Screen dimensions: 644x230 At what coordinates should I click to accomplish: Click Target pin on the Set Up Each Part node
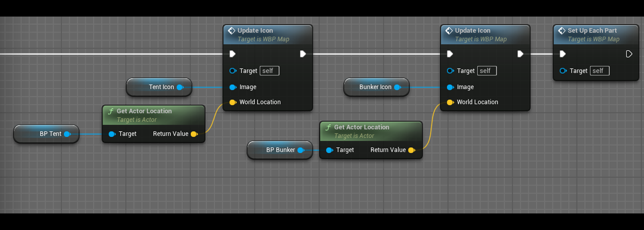click(563, 71)
